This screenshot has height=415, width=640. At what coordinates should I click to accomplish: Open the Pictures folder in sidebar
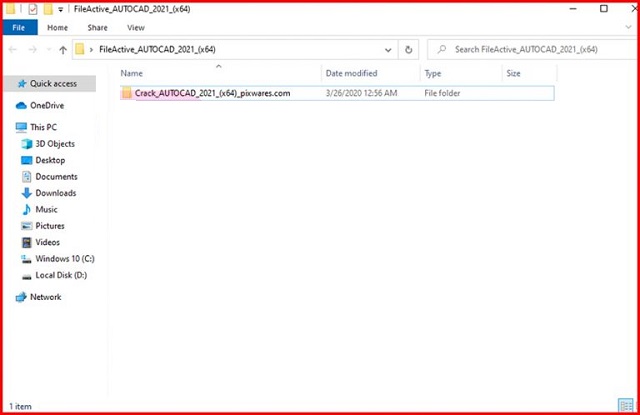tap(50, 226)
